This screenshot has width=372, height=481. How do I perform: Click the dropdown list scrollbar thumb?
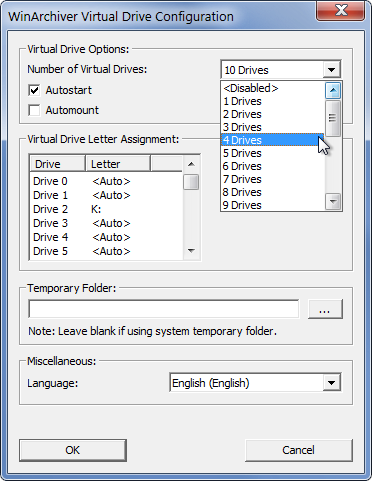[x=333, y=118]
